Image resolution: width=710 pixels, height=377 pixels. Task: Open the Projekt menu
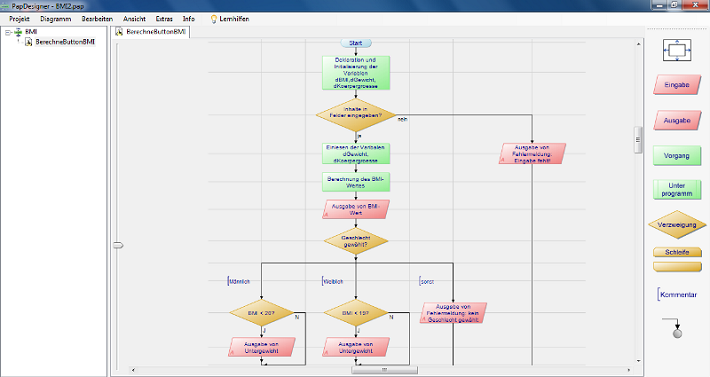point(19,19)
